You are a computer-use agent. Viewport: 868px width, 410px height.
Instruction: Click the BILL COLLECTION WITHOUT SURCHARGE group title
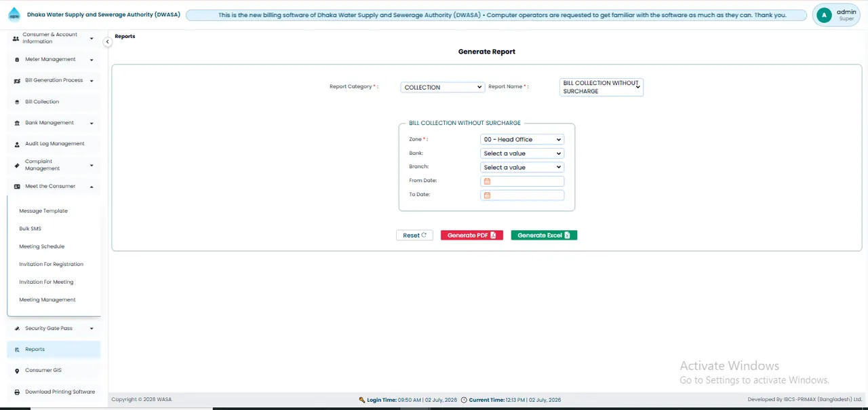[465, 124]
